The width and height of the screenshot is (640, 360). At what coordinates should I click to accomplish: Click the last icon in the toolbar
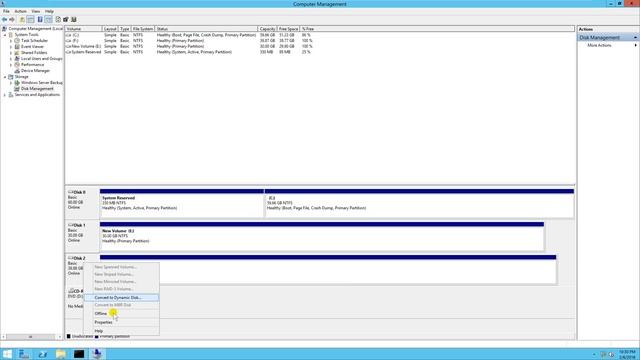tap(74, 20)
